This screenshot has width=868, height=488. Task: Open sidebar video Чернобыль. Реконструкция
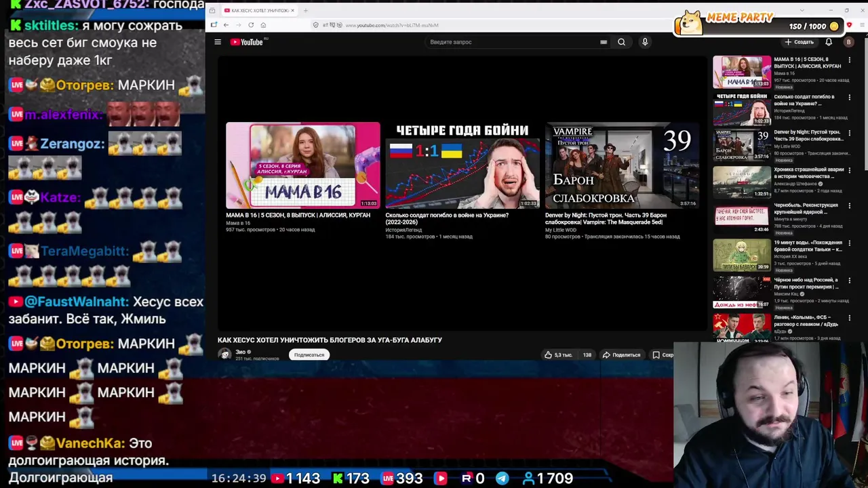806,209
